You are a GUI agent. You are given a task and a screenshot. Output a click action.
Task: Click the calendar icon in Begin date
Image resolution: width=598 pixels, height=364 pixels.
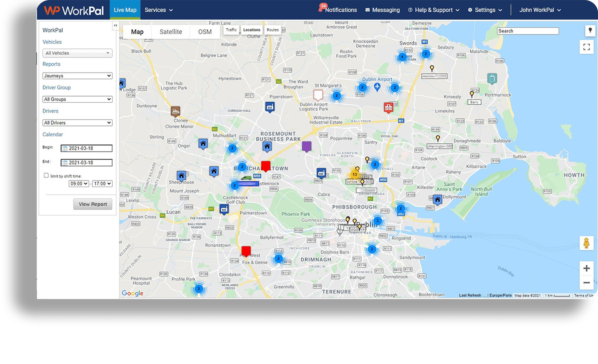(65, 148)
